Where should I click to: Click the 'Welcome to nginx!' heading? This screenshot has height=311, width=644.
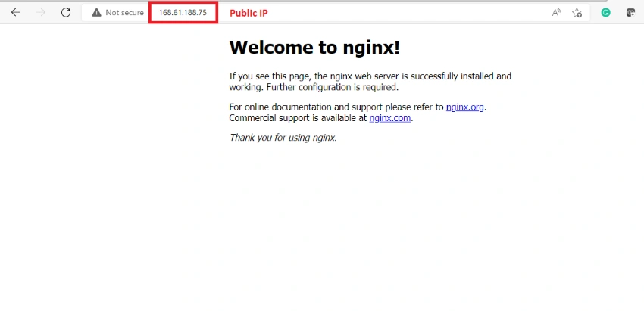click(x=314, y=48)
